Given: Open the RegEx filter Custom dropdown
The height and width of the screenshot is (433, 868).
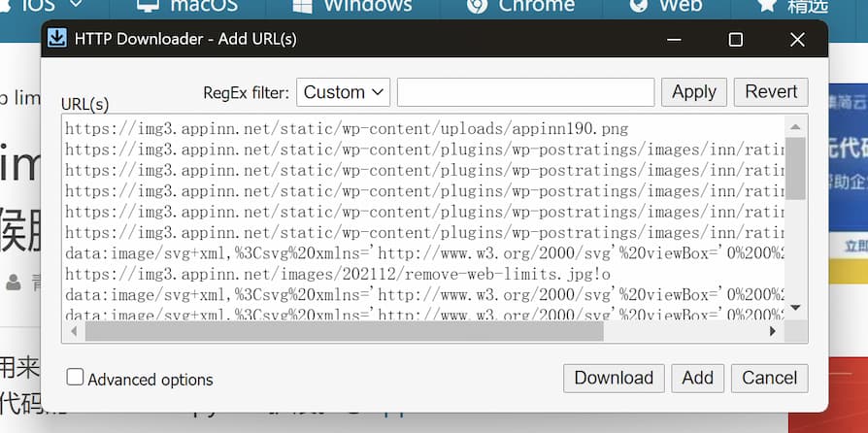Looking at the screenshot, I should tap(343, 92).
